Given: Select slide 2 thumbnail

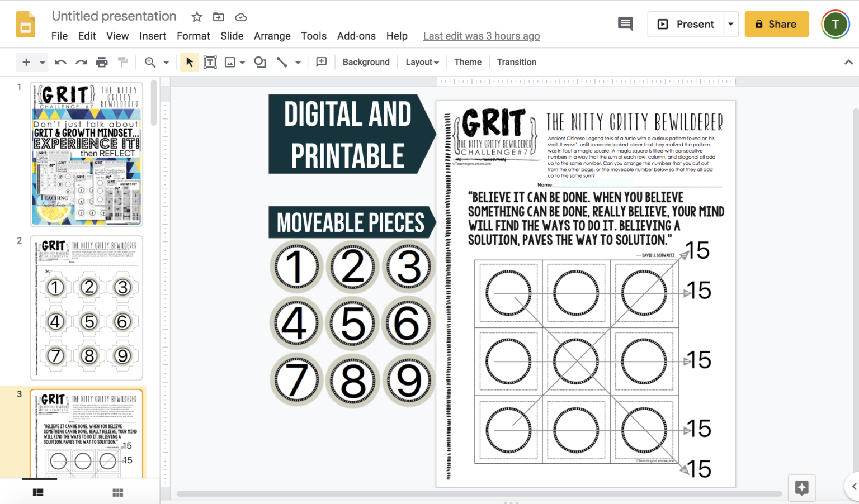Looking at the screenshot, I should (86, 307).
